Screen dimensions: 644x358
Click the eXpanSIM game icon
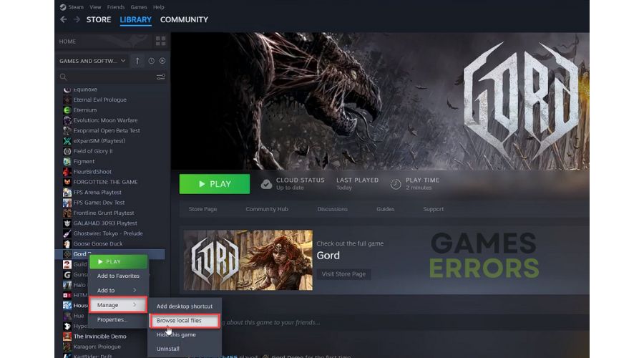click(x=67, y=140)
